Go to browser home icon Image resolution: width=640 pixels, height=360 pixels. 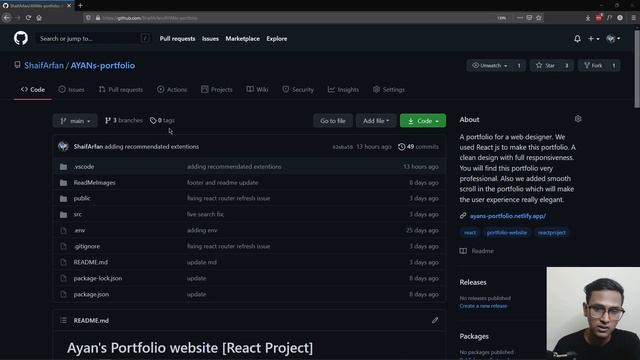pos(39,18)
